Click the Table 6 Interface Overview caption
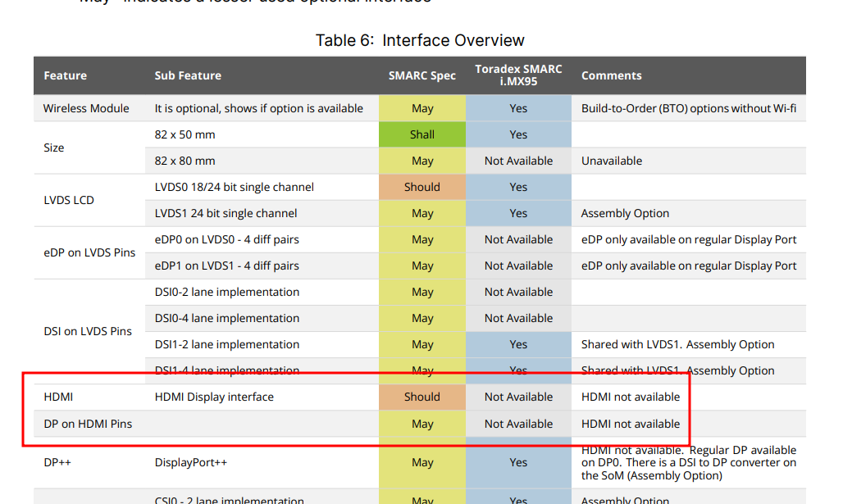 pos(420,40)
